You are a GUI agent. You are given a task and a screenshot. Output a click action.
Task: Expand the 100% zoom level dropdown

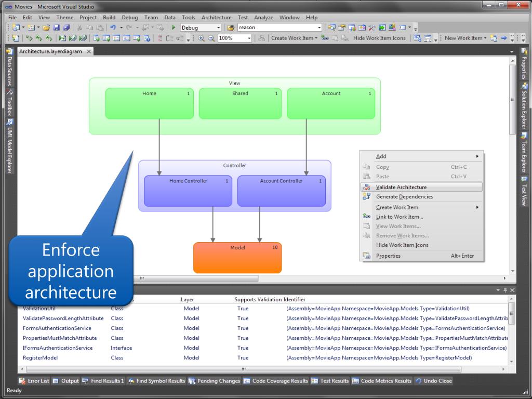click(x=249, y=38)
